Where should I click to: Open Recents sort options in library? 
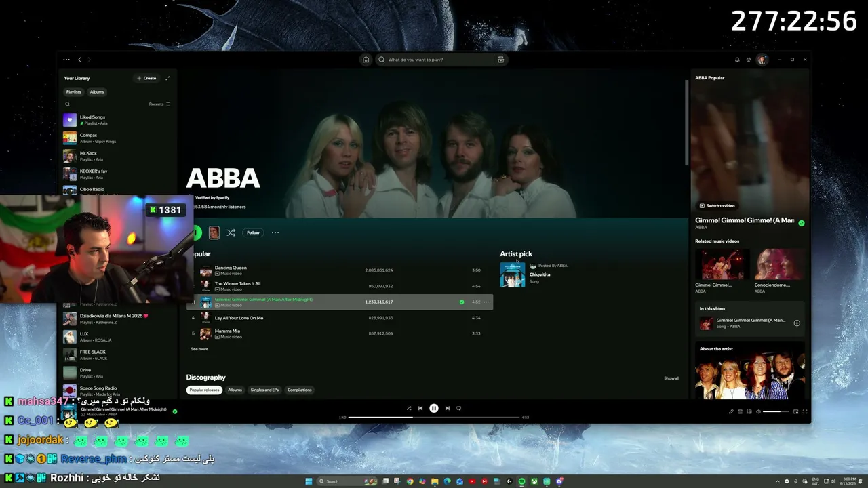(x=160, y=104)
